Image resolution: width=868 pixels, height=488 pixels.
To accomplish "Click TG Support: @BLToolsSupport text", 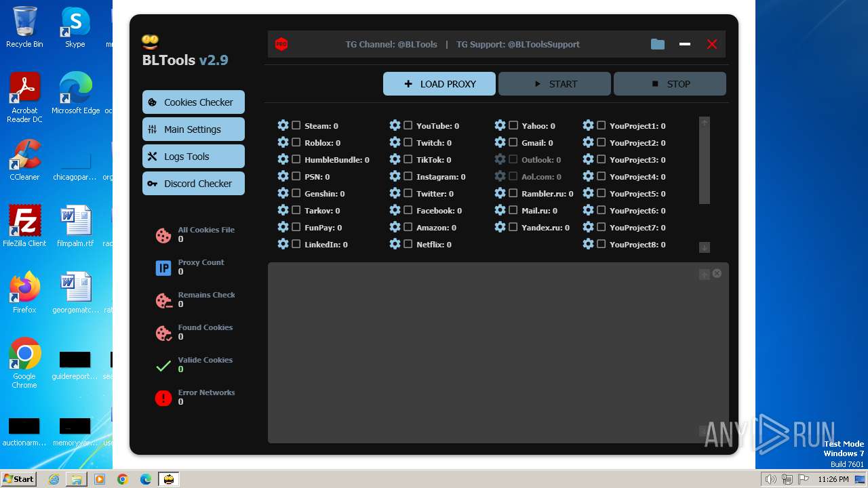I will 518,44.
